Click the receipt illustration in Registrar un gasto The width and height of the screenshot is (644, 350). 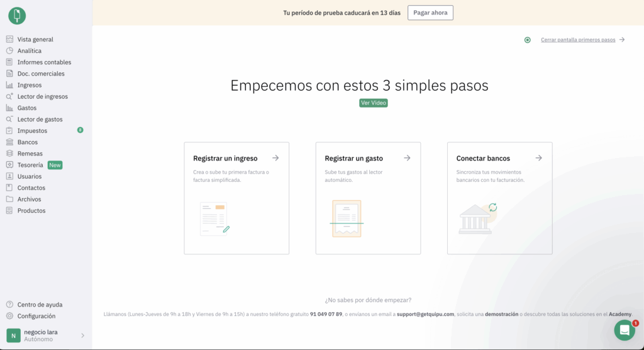pos(347,219)
